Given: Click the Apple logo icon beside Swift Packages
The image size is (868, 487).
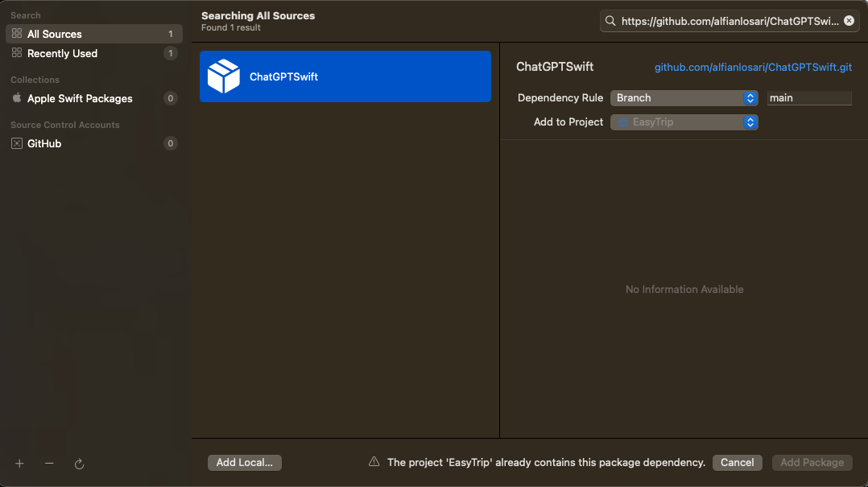Looking at the screenshot, I should click(17, 98).
